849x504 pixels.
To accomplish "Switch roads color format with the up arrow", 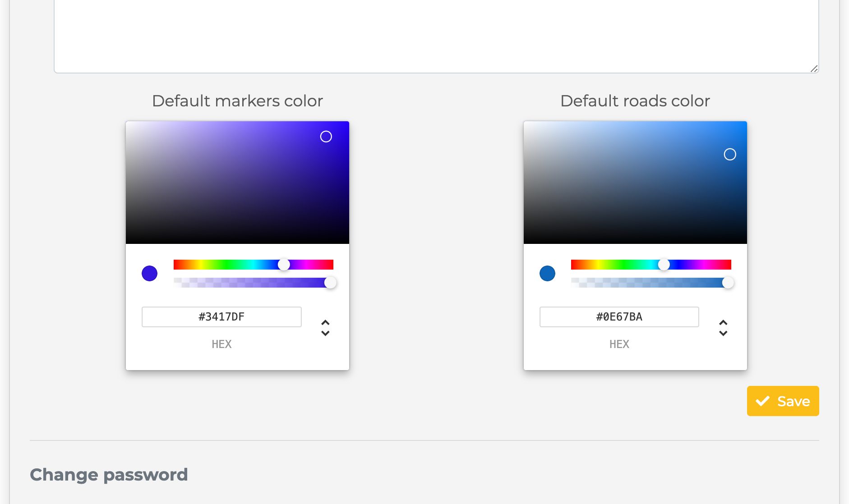I will pos(723,322).
